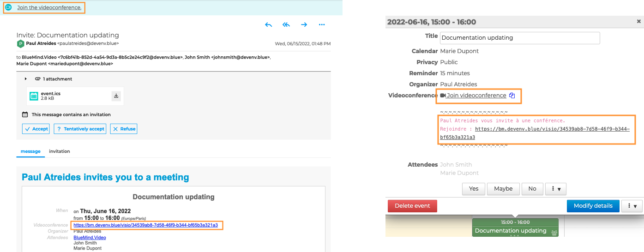The width and height of the screenshot is (644, 252).
Task: Click the videoconference icon in top banner
Action: tap(8, 7)
